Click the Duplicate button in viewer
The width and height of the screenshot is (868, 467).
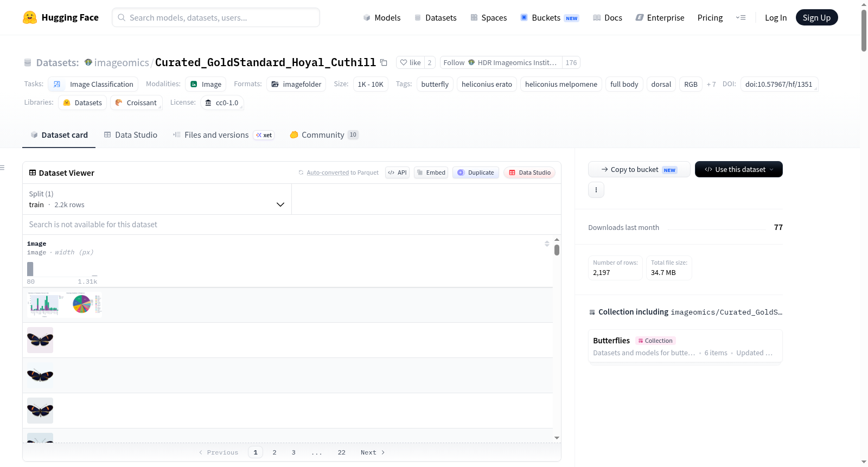(x=476, y=172)
